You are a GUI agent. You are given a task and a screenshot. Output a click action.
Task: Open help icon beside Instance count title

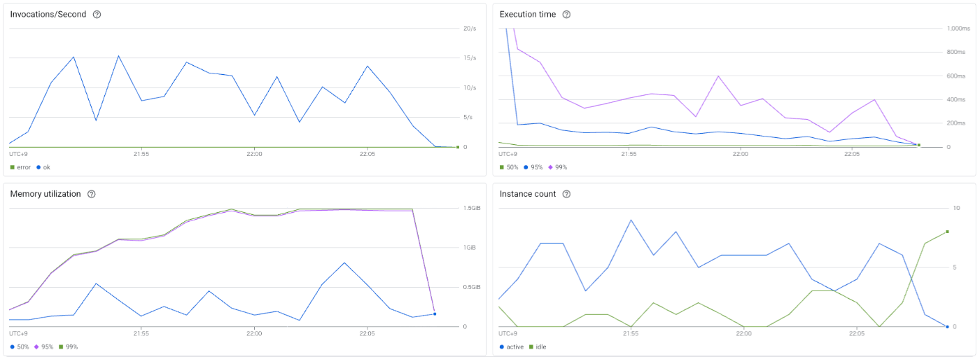click(566, 194)
